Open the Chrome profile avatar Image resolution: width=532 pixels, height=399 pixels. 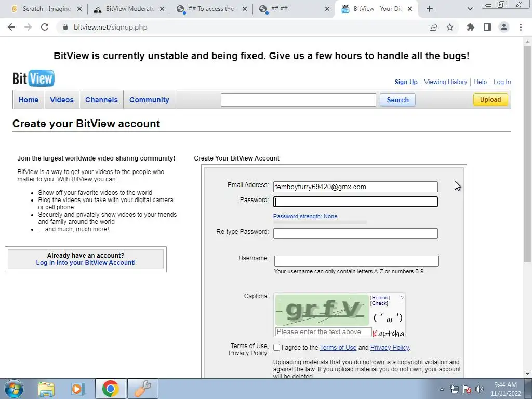tap(504, 27)
